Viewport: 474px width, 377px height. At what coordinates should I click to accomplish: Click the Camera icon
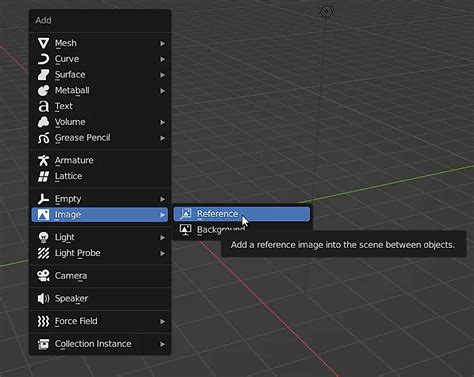43,276
